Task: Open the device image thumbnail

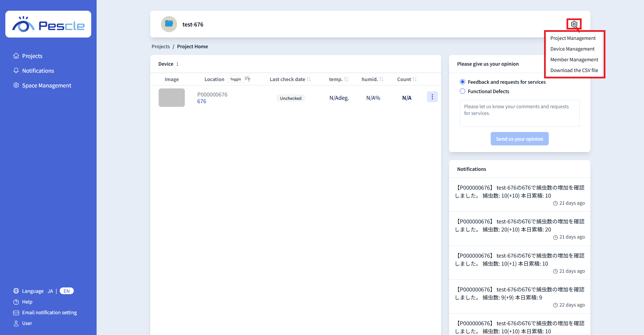Action: click(172, 98)
